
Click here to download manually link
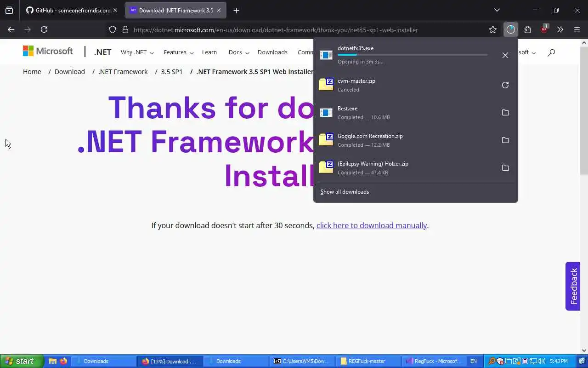point(372,225)
